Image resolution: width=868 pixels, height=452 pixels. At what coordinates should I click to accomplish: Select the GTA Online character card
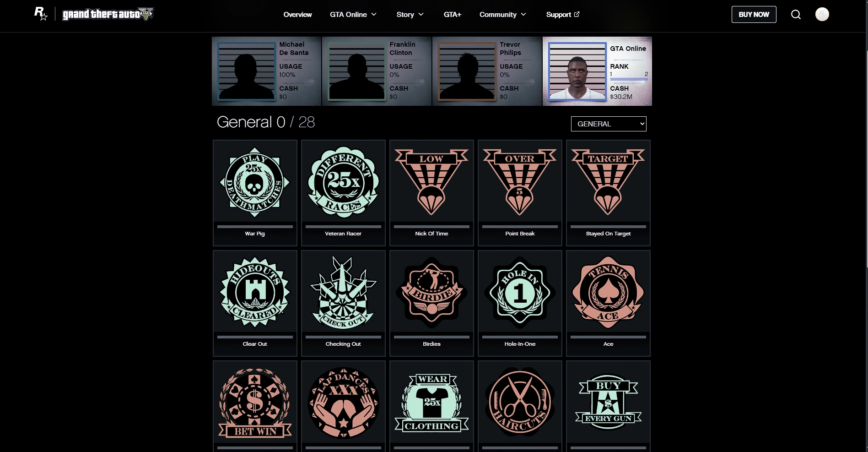tap(597, 71)
